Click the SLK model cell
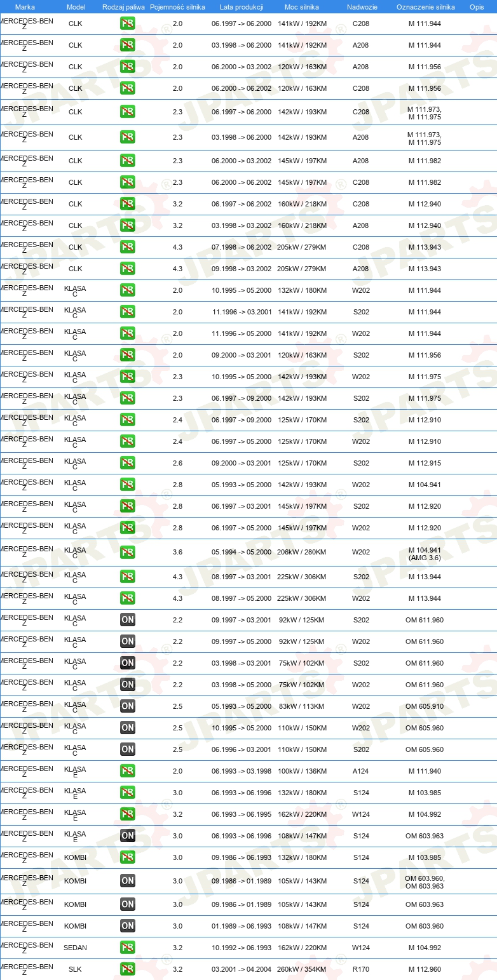Screen dimensions: 497x980 (76, 969)
